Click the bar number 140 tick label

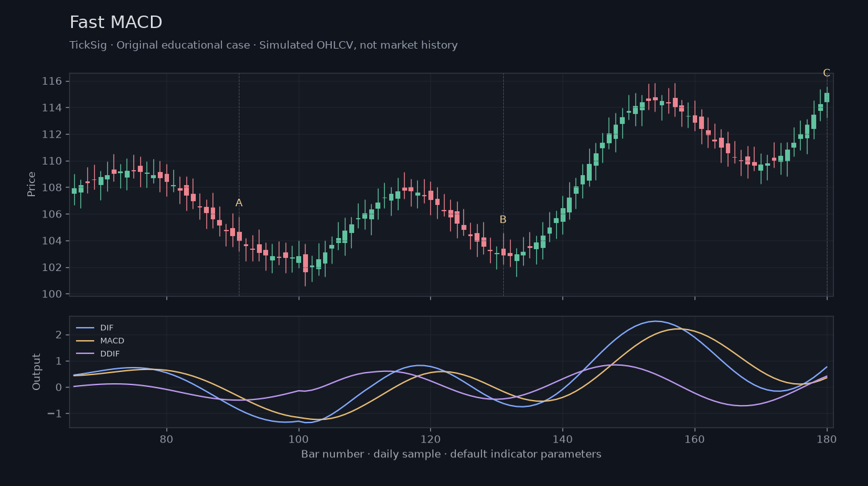pos(562,439)
